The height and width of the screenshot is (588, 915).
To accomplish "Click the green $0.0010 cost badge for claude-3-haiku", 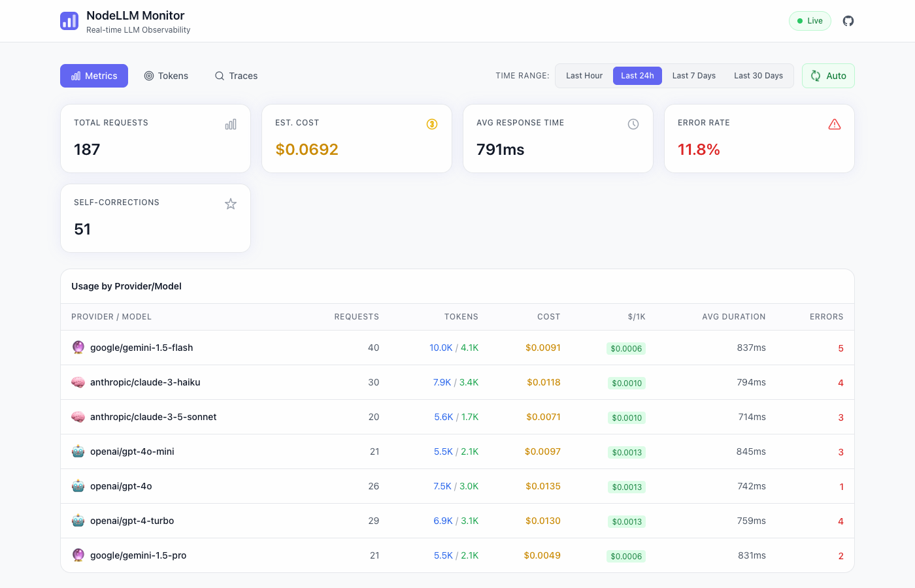I will point(626,383).
